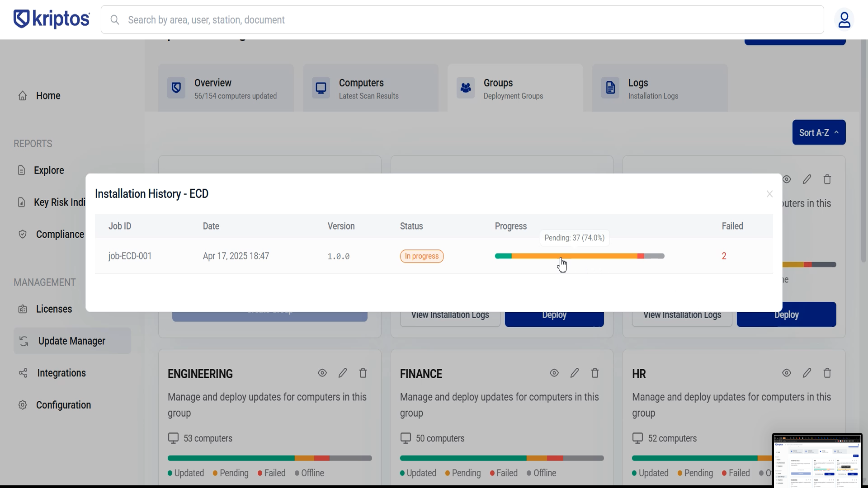Open the Sort A-Z dropdown
Image resolution: width=868 pixels, height=488 pixels.
tap(819, 132)
